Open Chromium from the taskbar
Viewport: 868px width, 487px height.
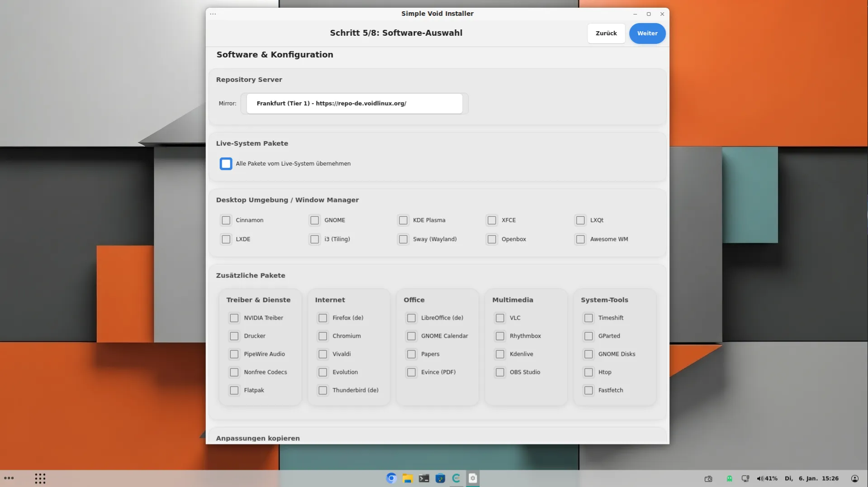391,478
